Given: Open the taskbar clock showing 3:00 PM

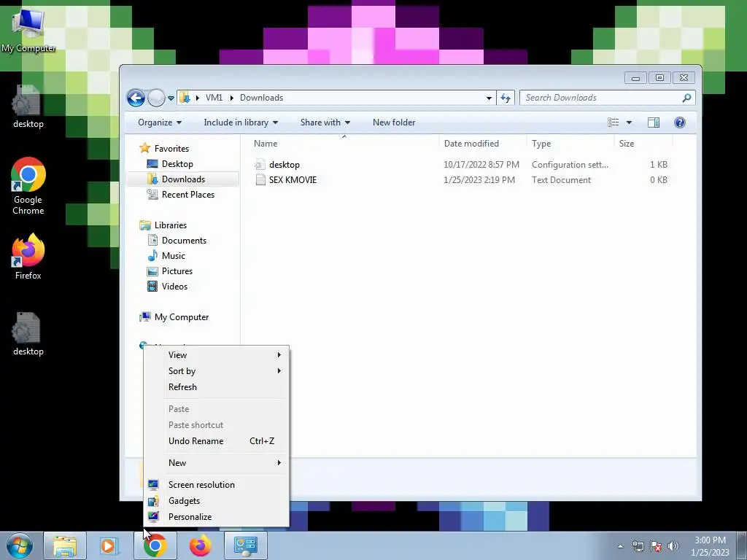Looking at the screenshot, I should (x=710, y=546).
